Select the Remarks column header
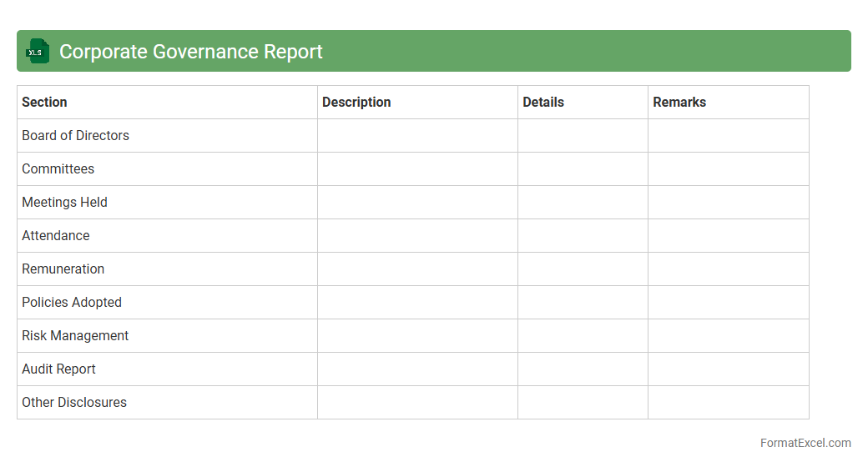 [x=679, y=103]
